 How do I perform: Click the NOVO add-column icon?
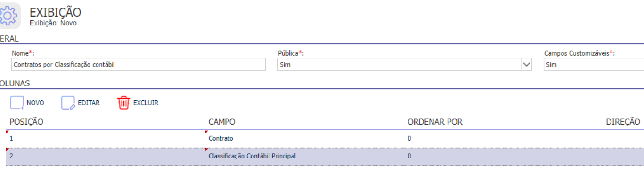(x=17, y=103)
